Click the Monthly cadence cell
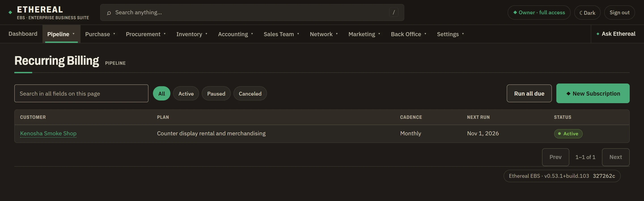Screen dimensions: 644x201 pyautogui.click(x=411, y=133)
